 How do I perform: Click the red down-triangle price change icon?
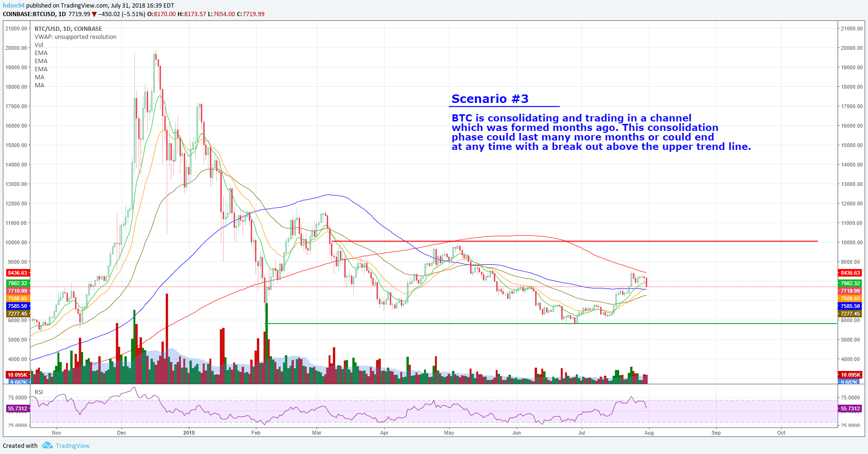tap(94, 14)
